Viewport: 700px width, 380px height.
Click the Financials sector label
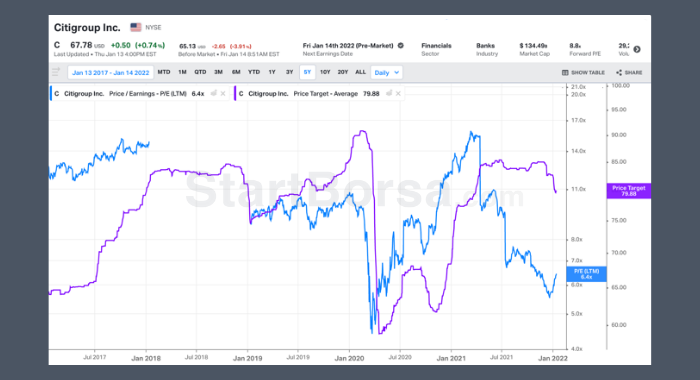[x=436, y=46]
